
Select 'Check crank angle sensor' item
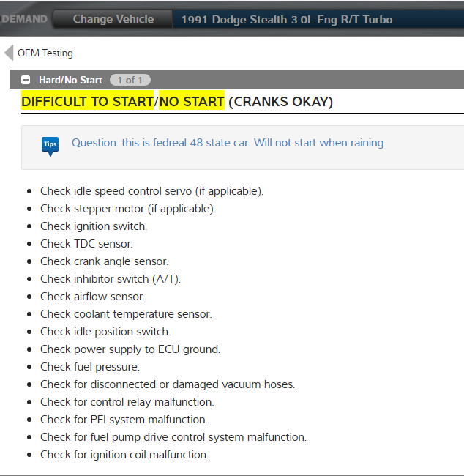coord(104,261)
